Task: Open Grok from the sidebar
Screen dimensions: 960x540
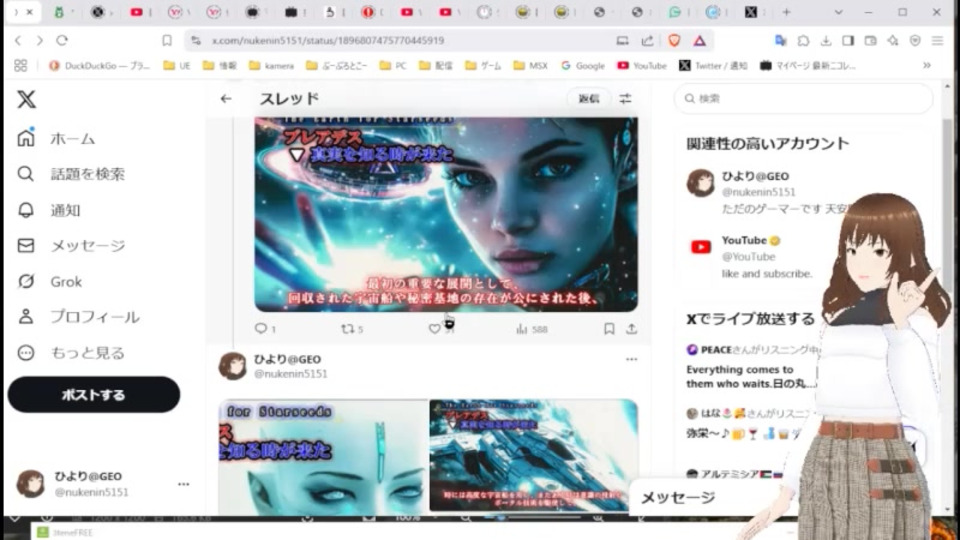Action: pyautogui.click(x=50, y=282)
